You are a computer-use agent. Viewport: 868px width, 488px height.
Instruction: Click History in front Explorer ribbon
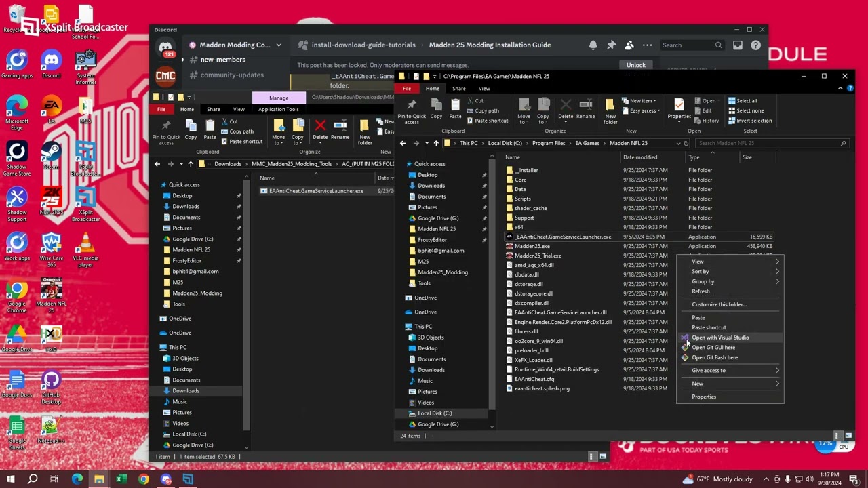point(706,121)
